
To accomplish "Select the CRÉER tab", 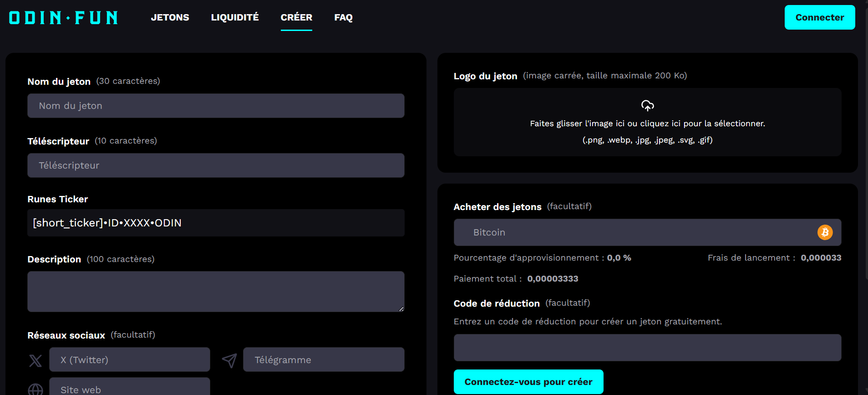I will (296, 17).
